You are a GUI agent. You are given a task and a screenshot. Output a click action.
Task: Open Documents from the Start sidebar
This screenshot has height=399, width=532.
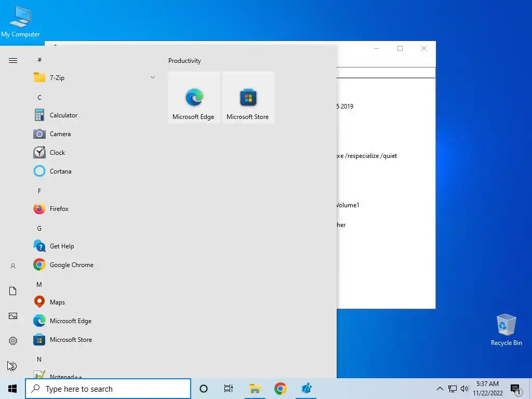13,291
